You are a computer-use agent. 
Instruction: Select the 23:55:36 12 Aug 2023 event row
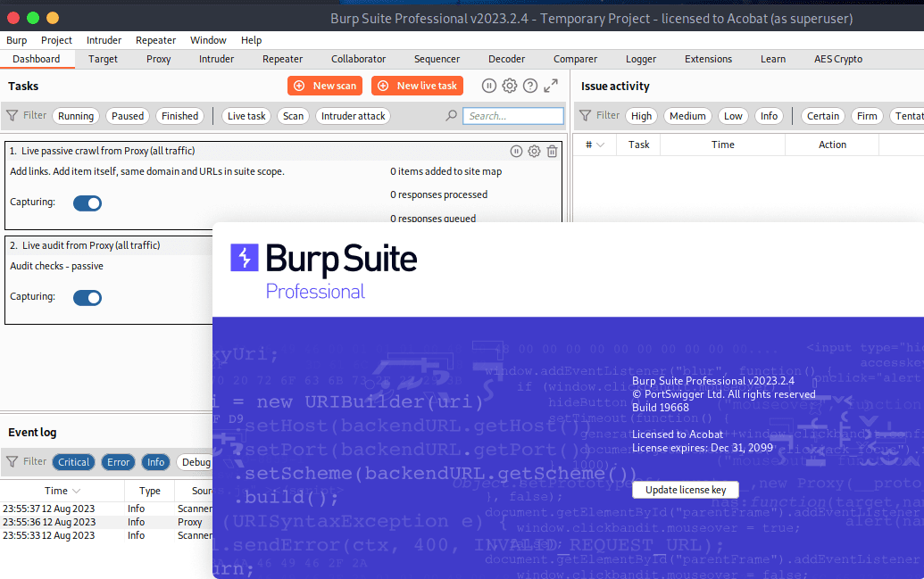[106, 522]
